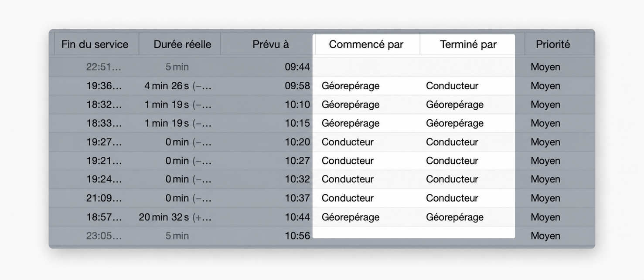
Task: Select the 20 min 32 s duration cell
Action: click(175, 217)
